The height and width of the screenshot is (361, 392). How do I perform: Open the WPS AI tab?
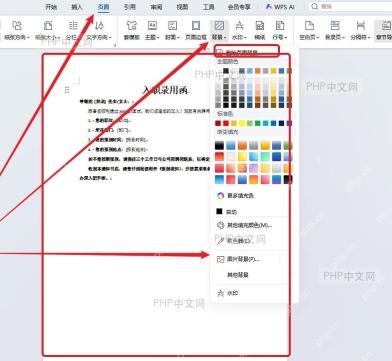tap(280, 7)
